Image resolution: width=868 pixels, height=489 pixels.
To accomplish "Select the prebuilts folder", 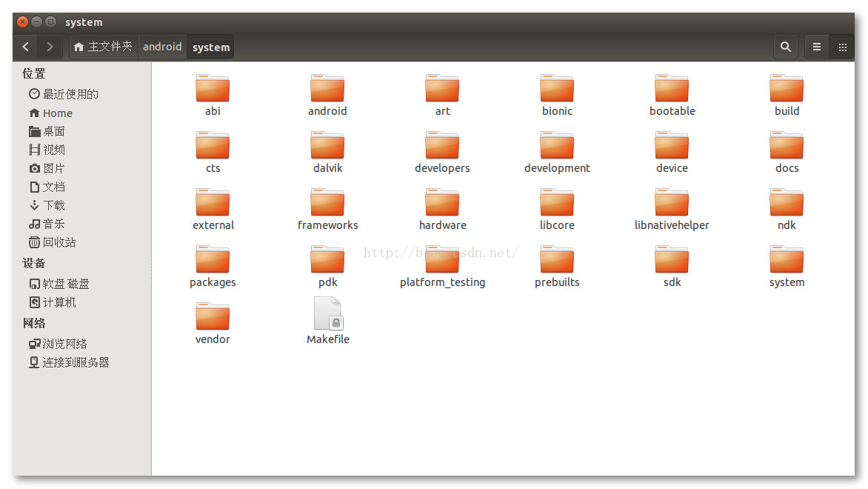I will coord(557,267).
